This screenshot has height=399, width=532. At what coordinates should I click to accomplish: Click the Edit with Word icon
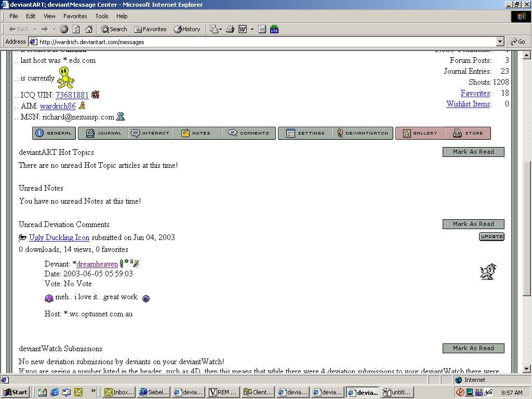click(x=243, y=29)
